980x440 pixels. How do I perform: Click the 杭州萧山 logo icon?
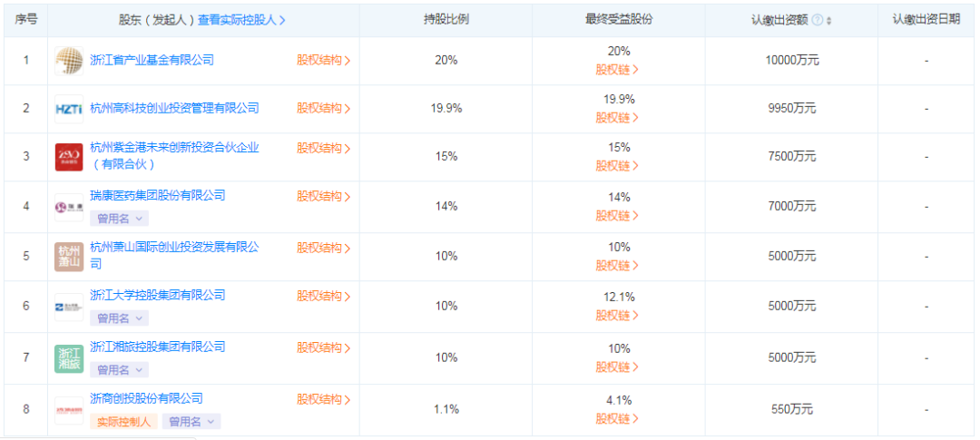pyautogui.click(x=69, y=257)
